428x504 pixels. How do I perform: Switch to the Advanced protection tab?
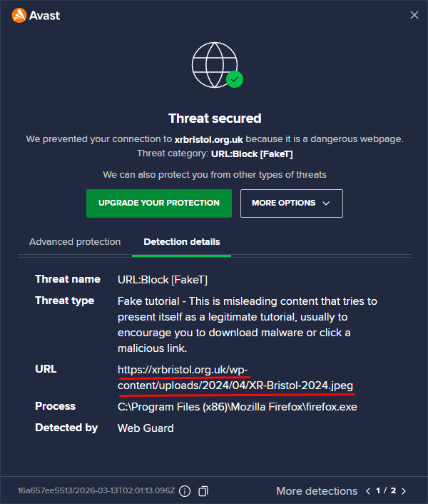[x=75, y=242]
